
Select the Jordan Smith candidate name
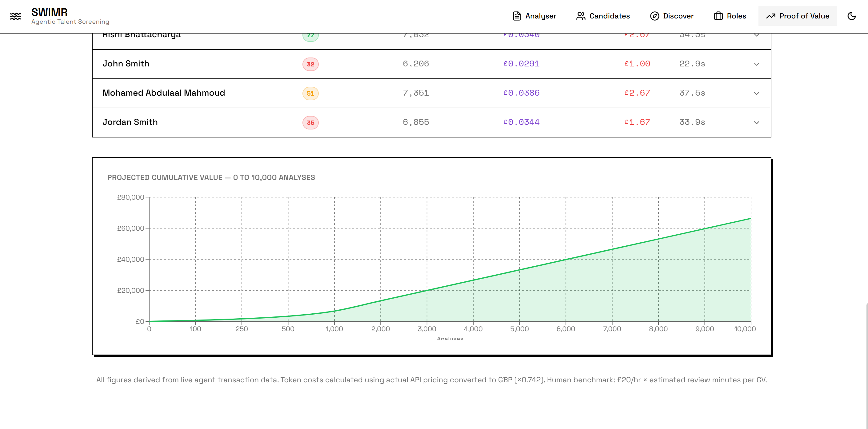point(130,122)
